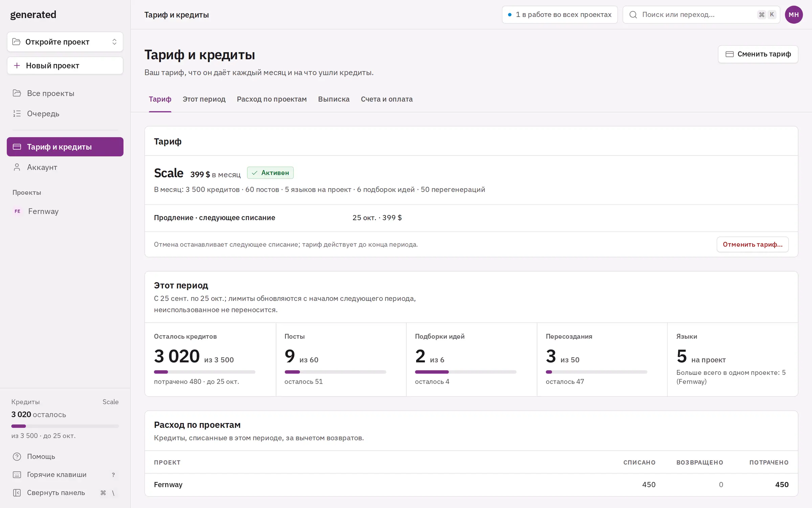Click the Подборки идей progress bar
The image size is (812, 508).
point(466,372)
